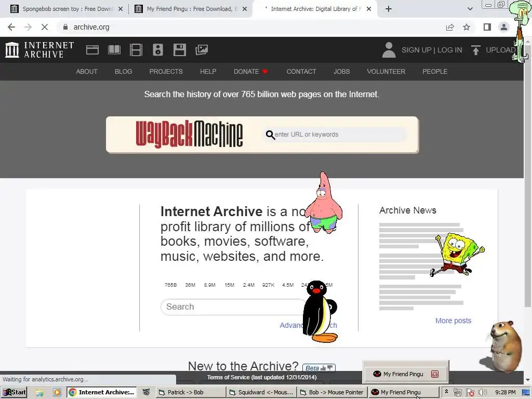Click the UPLOAD link
The width and height of the screenshot is (532, 399).
(x=501, y=50)
